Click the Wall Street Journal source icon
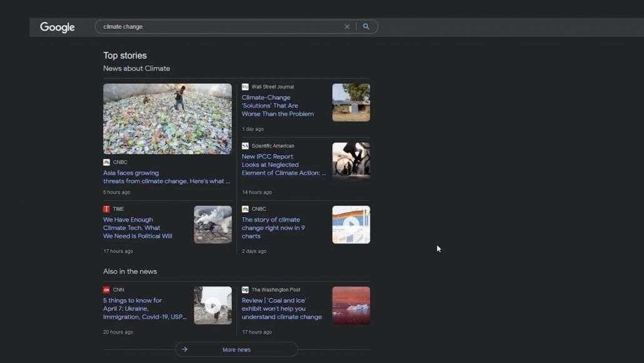This screenshot has height=363, width=644. click(x=245, y=87)
